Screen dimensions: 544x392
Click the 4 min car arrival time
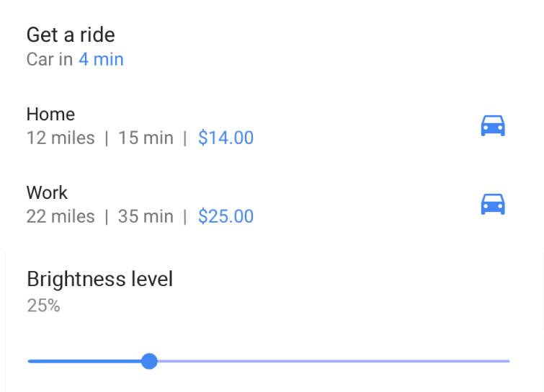click(101, 59)
